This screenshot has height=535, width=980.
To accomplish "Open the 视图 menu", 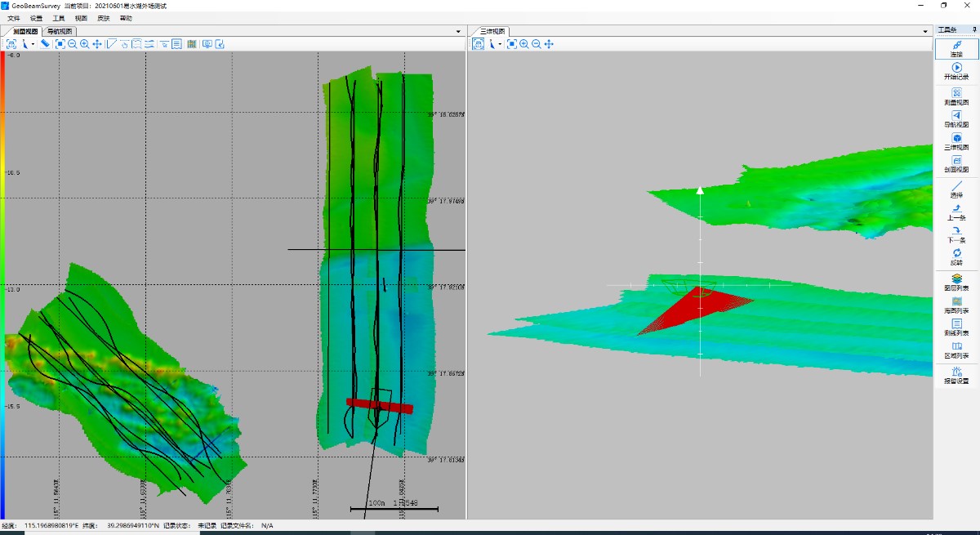I will click(x=81, y=18).
